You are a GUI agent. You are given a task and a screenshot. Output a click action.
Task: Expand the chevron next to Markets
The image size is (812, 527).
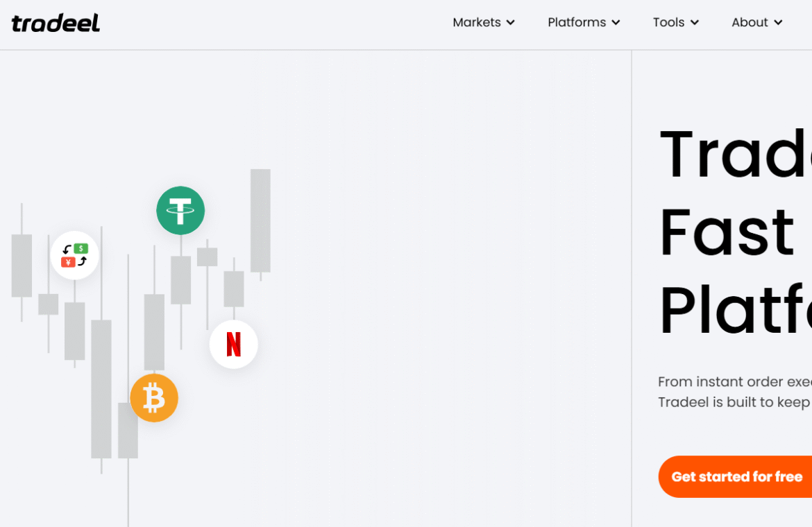[511, 23]
